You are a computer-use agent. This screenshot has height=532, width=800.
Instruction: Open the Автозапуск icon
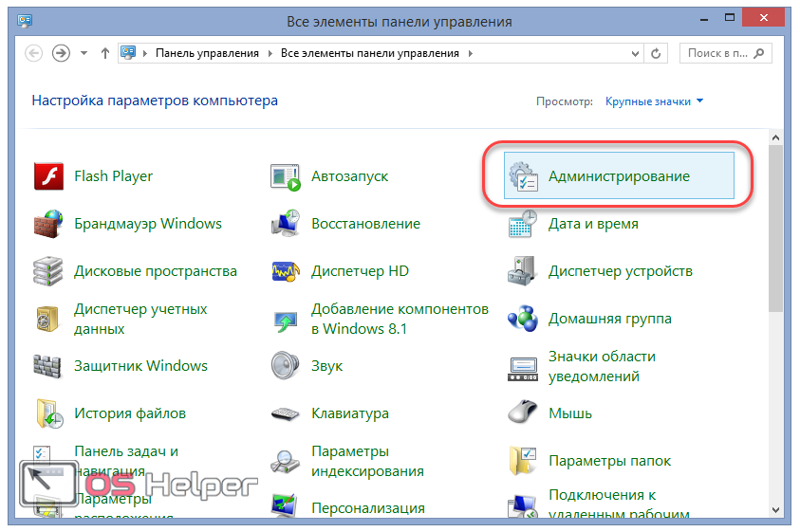tap(286, 177)
